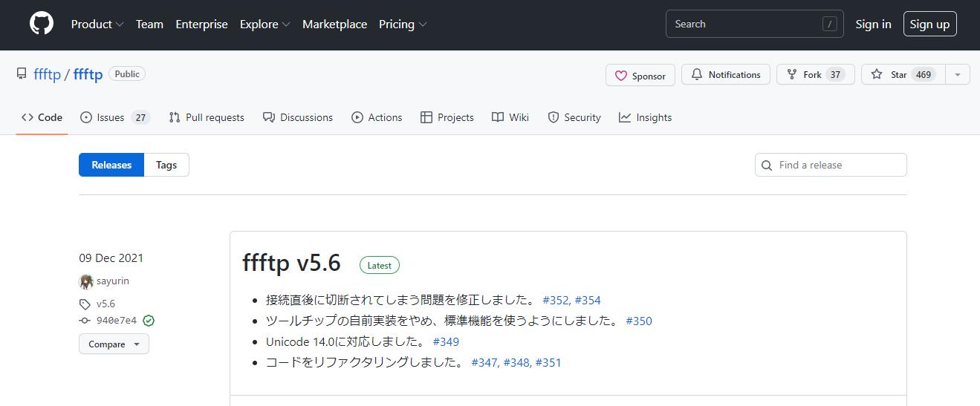Click the Actions play icon

coord(357,117)
